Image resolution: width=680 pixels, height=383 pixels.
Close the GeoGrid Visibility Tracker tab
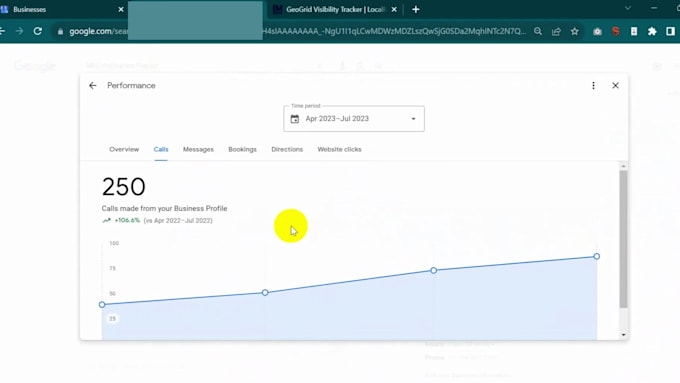(x=394, y=9)
